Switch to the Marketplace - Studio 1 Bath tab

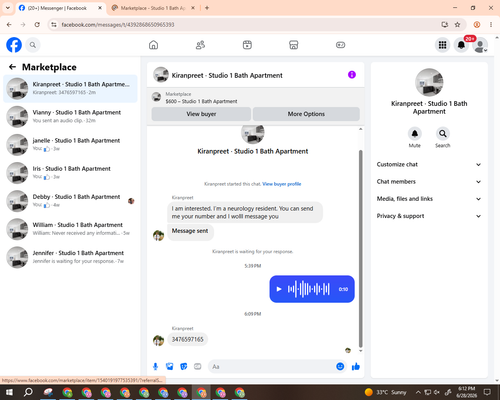[x=153, y=8]
